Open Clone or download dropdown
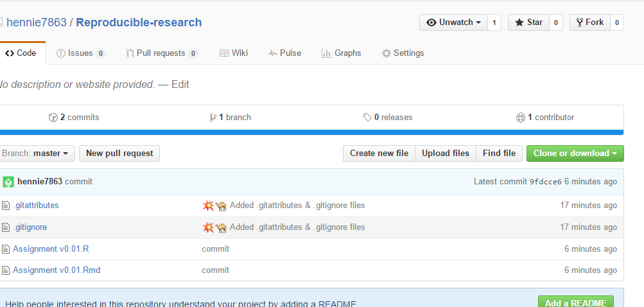The height and width of the screenshot is (307, 644). point(575,153)
